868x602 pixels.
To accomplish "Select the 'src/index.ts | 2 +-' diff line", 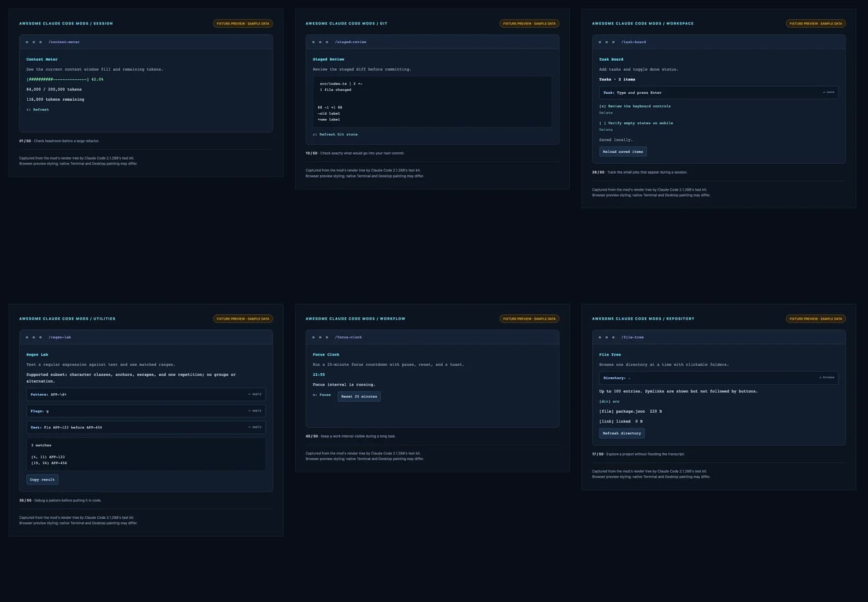I will (341, 83).
